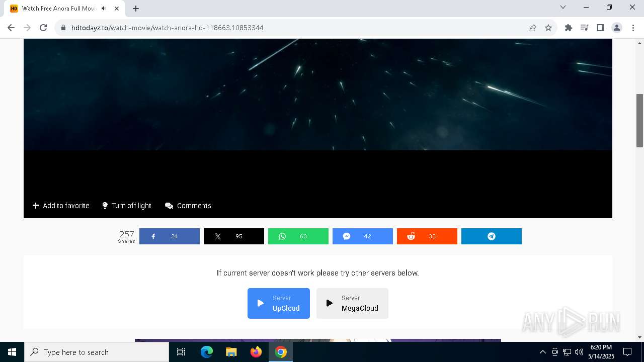Expand the tab search chevron
The image size is (644, 362).
(x=563, y=8)
